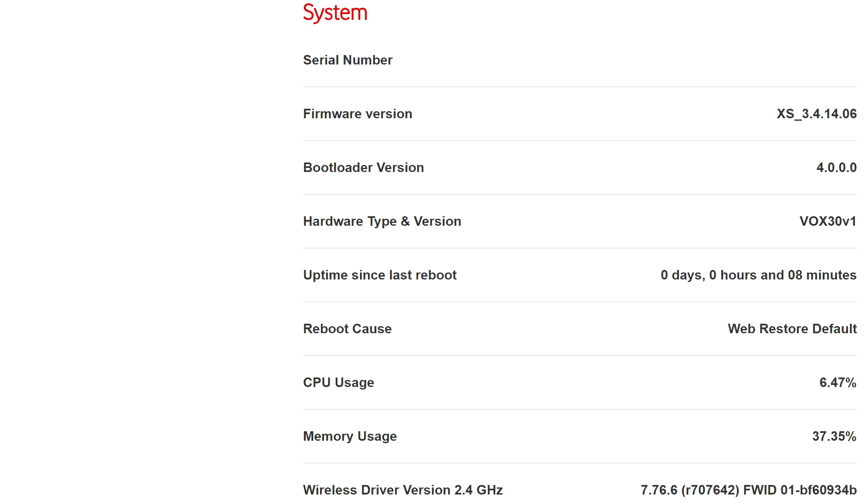
Task: Click the CPU Usage label
Action: pos(338,382)
